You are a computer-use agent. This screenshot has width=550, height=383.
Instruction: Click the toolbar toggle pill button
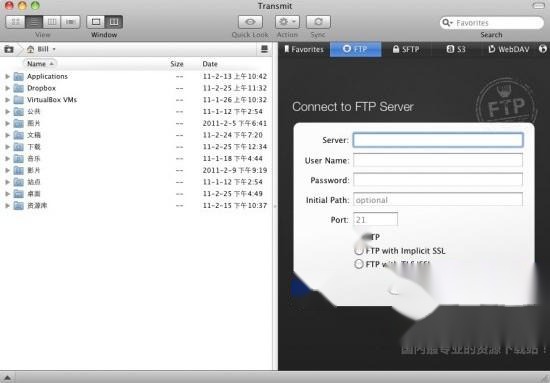538,6
